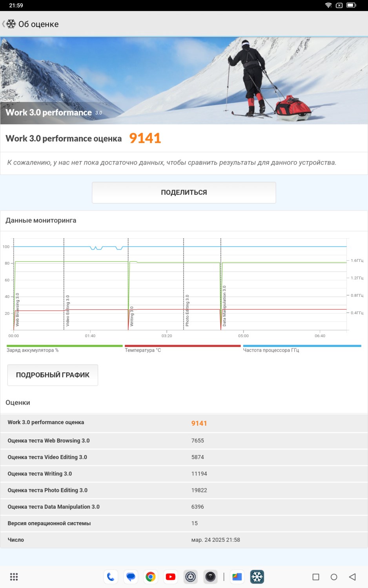368x588 pixels.
Task: Tap the triangle Back navigation button
Action: pyautogui.click(x=352, y=577)
